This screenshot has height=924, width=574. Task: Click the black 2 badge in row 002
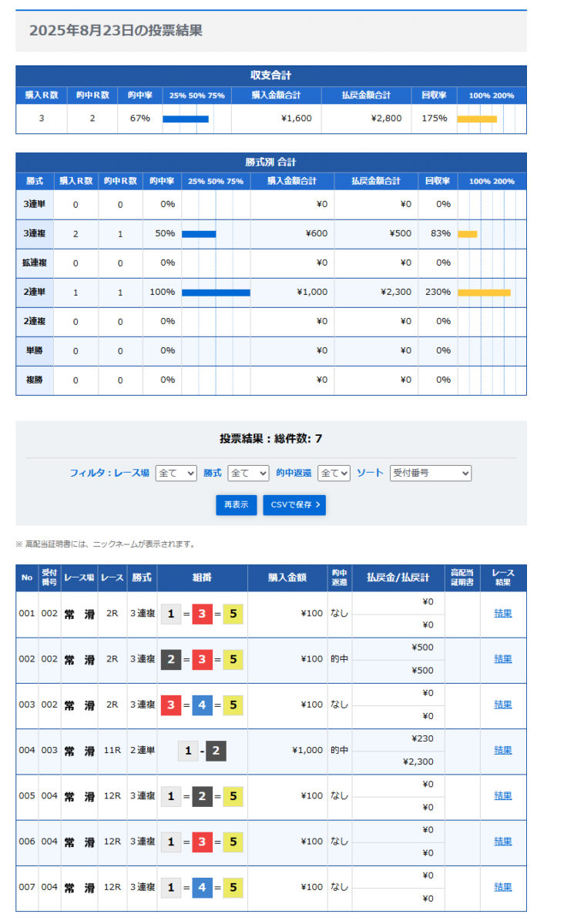pos(171,660)
